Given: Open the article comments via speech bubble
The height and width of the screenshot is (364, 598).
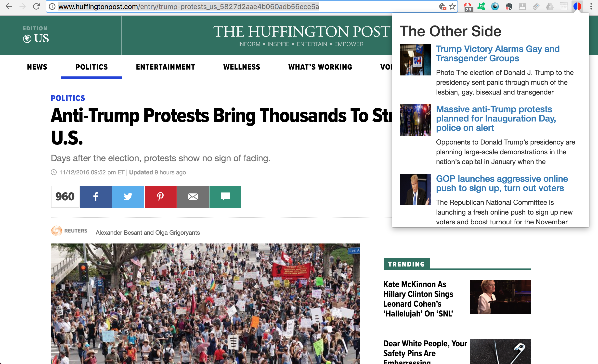Looking at the screenshot, I should (x=225, y=196).
